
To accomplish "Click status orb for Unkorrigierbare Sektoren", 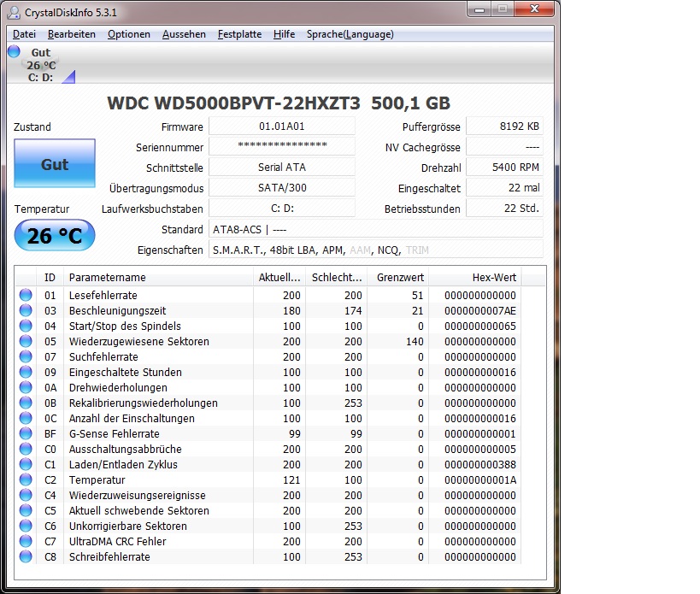I will tap(26, 526).
